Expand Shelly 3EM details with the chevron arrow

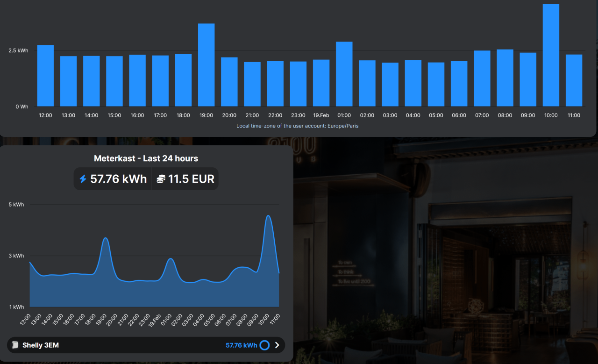[277, 345]
